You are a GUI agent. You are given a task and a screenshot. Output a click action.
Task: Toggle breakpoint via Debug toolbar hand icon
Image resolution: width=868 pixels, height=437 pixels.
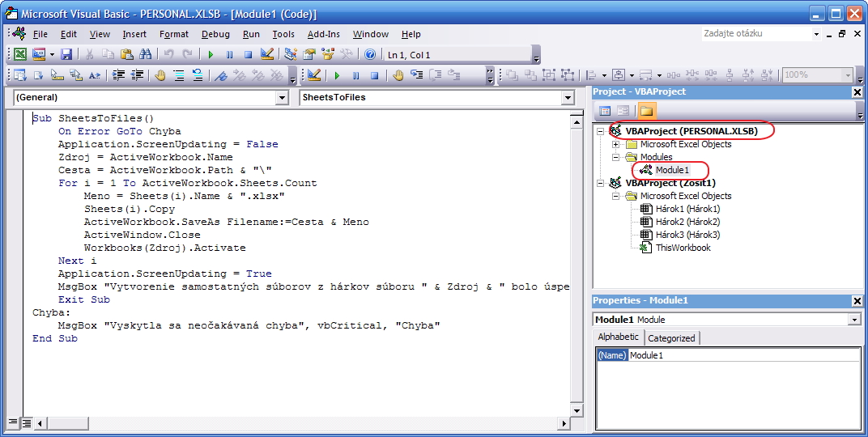398,75
